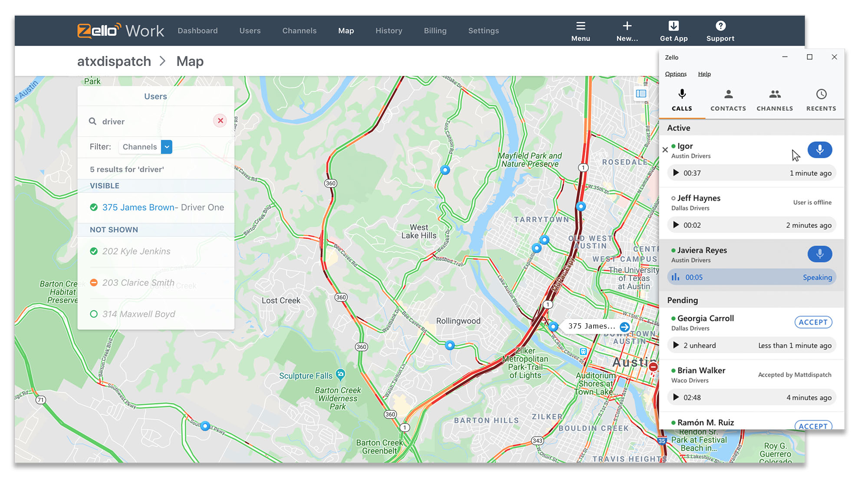Play Brian Walker's 02:48 recording
The image size is (868, 480).
pos(676,397)
